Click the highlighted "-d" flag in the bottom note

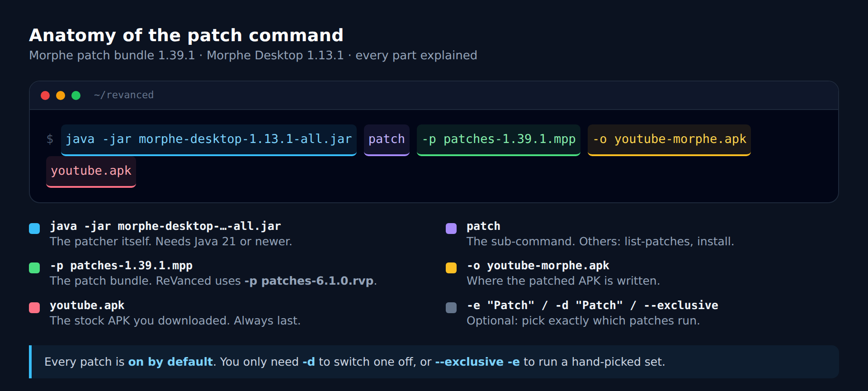click(309, 362)
